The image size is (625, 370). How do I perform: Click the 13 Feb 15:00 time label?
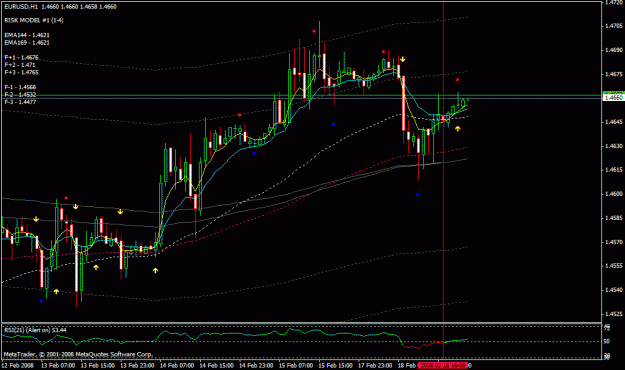click(x=98, y=366)
